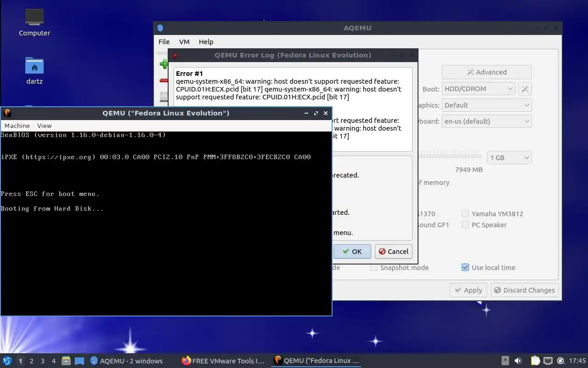Expand the hidden tray icons arrow

coord(505,361)
